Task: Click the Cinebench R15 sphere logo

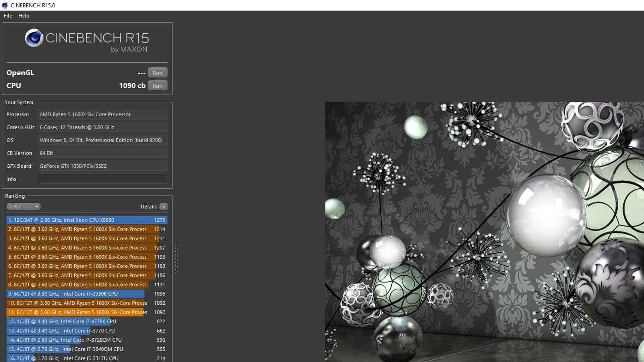Action: (34, 38)
